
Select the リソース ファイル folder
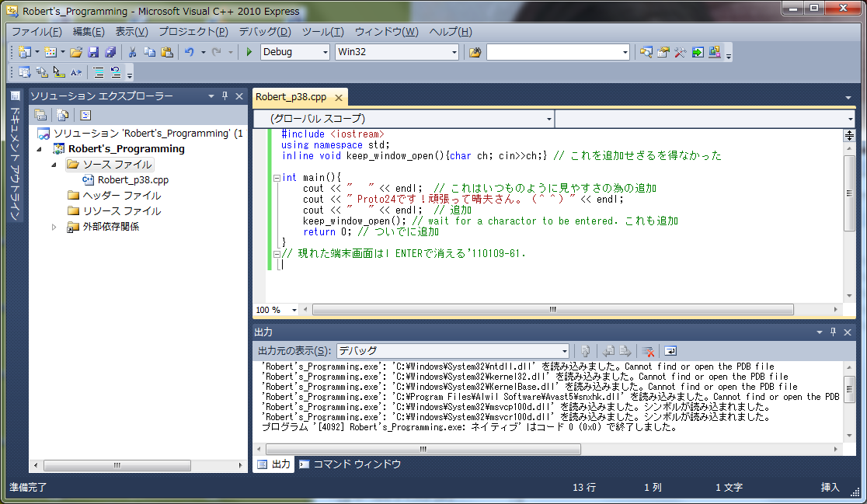122,211
